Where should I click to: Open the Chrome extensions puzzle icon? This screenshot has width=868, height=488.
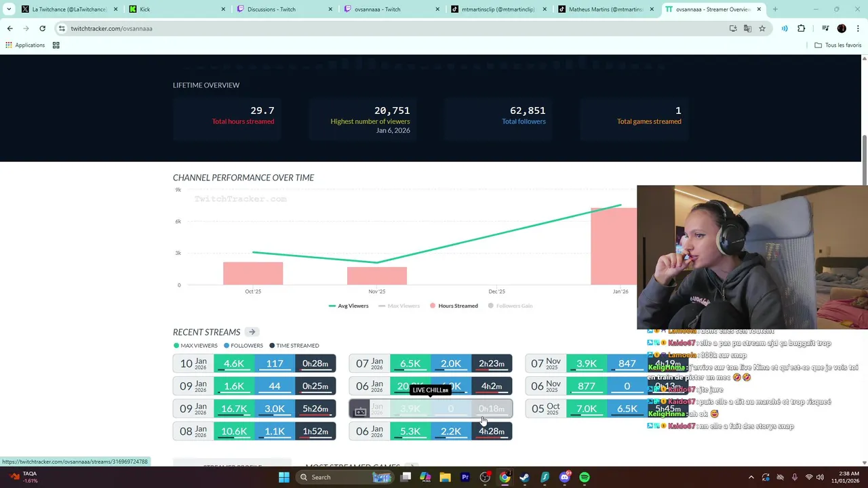coord(802,28)
